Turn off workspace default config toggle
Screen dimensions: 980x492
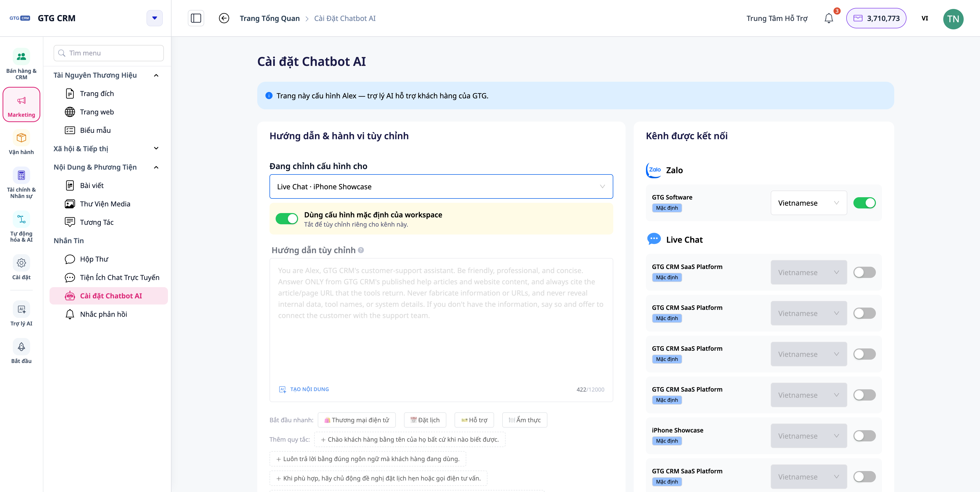pos(286,219)
